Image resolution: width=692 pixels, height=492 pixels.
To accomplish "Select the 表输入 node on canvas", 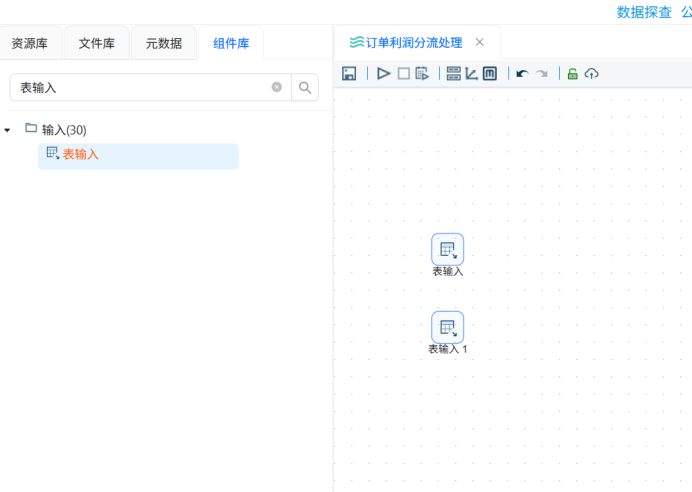I will 448,249.
